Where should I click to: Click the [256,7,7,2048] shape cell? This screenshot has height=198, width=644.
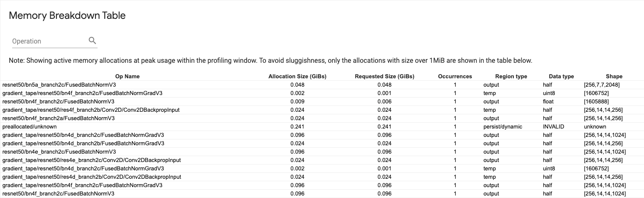(x=602, y=85)
